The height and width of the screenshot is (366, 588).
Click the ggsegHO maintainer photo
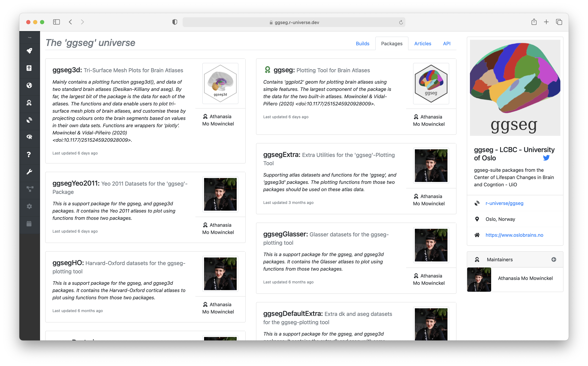coord(220,274)
